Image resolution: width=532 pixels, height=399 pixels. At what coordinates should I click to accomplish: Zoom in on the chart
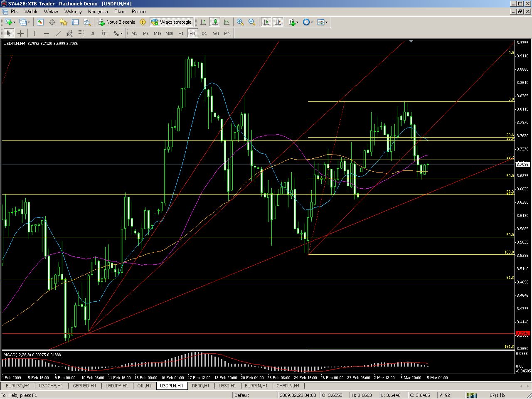(x=240, y=22)
